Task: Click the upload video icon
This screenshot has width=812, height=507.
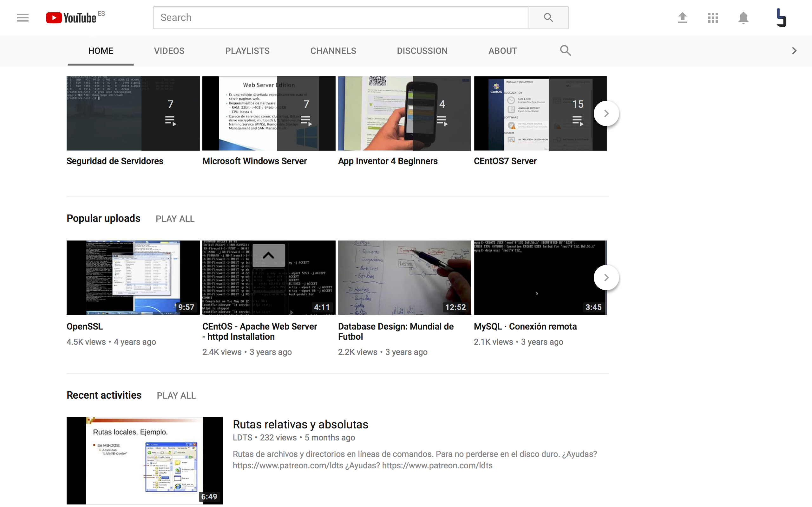Action: click(x=682, y=18)
